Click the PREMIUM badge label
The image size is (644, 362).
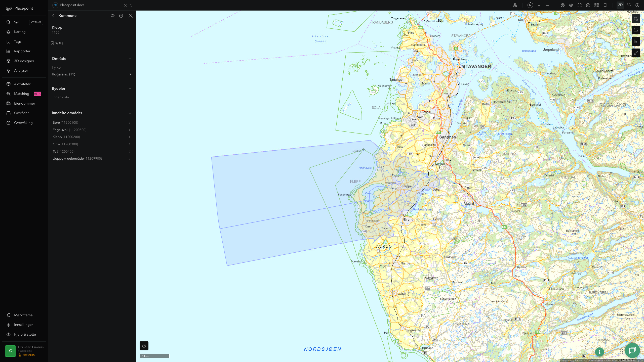pyautogui.click(x=29, y=355)
